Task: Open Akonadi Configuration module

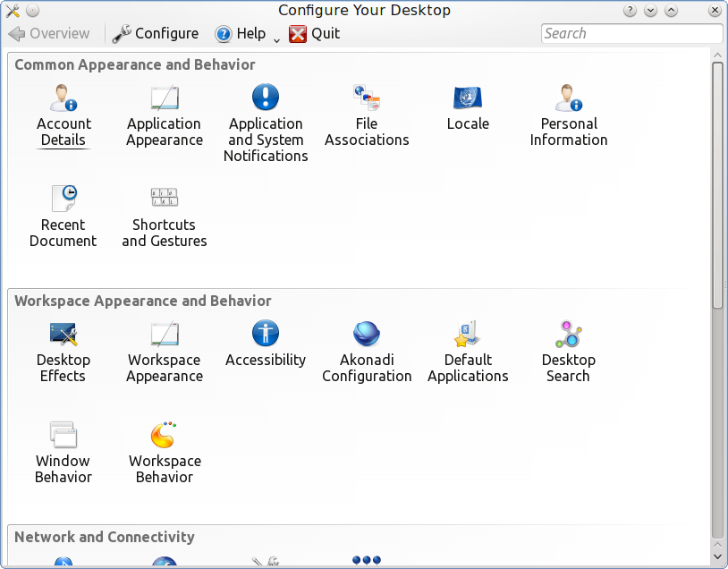Action: coord(367,335)
